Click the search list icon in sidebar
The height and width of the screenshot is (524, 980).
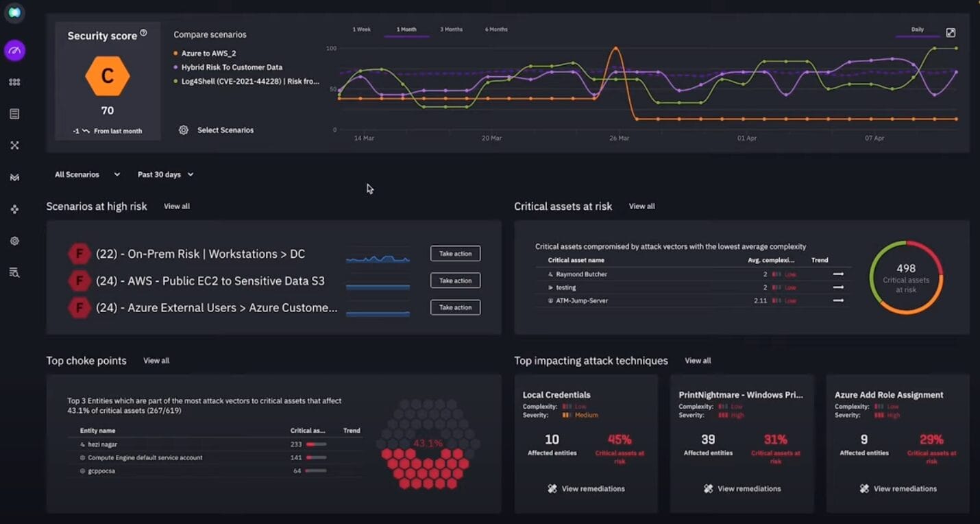coord(14,272)
